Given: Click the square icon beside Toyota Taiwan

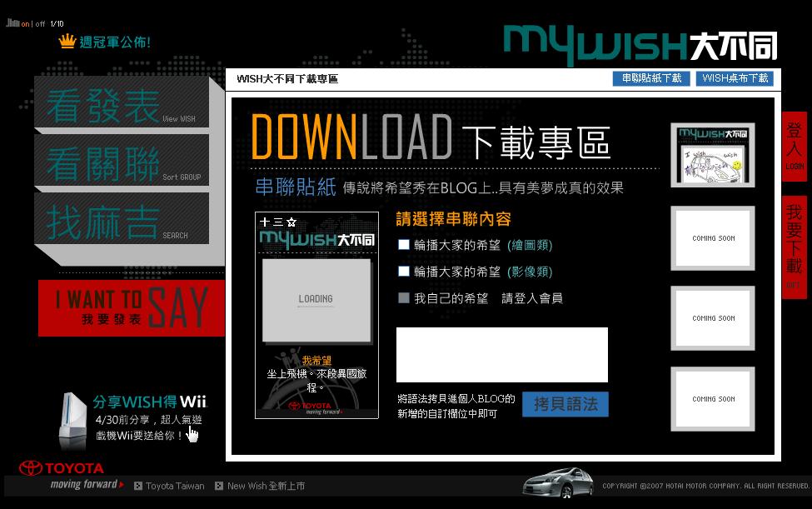Looking at the screenshot, I should coord(138,486).
